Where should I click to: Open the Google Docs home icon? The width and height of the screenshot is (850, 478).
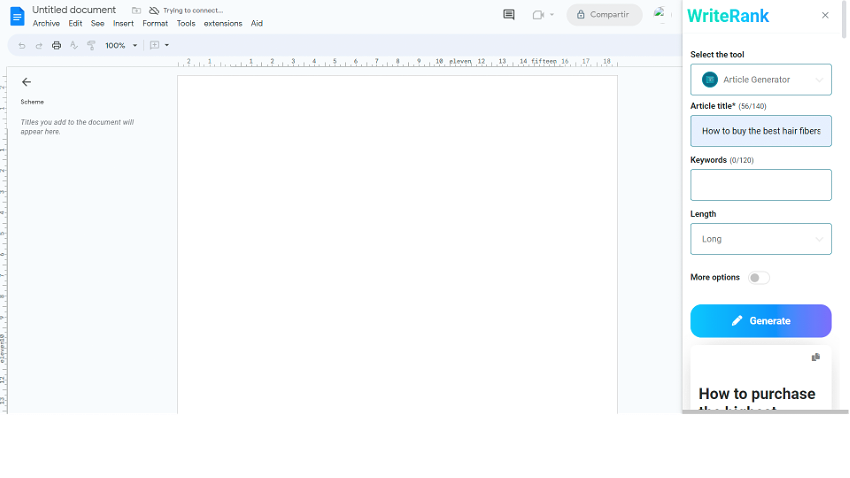17,16
